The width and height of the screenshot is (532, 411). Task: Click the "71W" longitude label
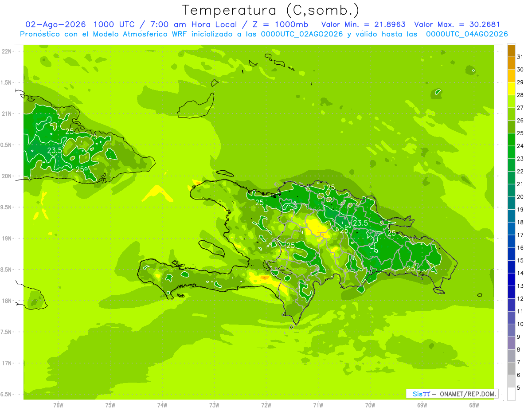(x=318, y=405)
